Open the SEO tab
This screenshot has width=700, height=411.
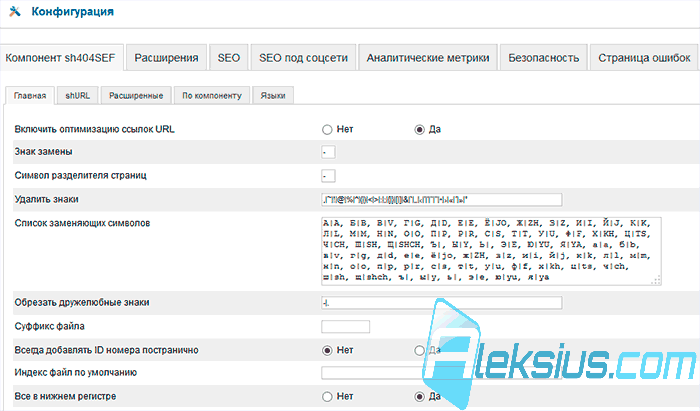pos(229,58)
